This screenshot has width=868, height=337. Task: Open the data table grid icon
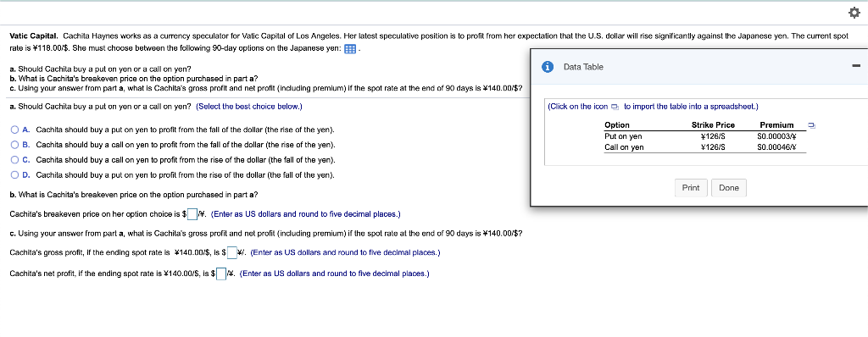[x=350, y=49]
